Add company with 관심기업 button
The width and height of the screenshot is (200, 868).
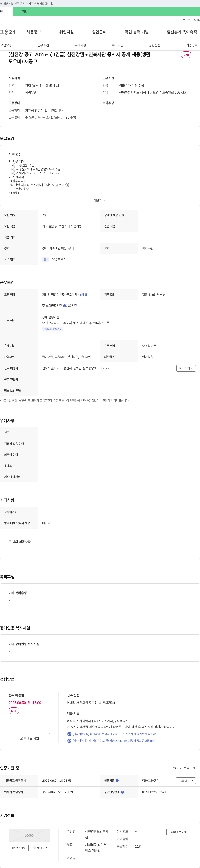pyautogui.click(x=19, y=848)
